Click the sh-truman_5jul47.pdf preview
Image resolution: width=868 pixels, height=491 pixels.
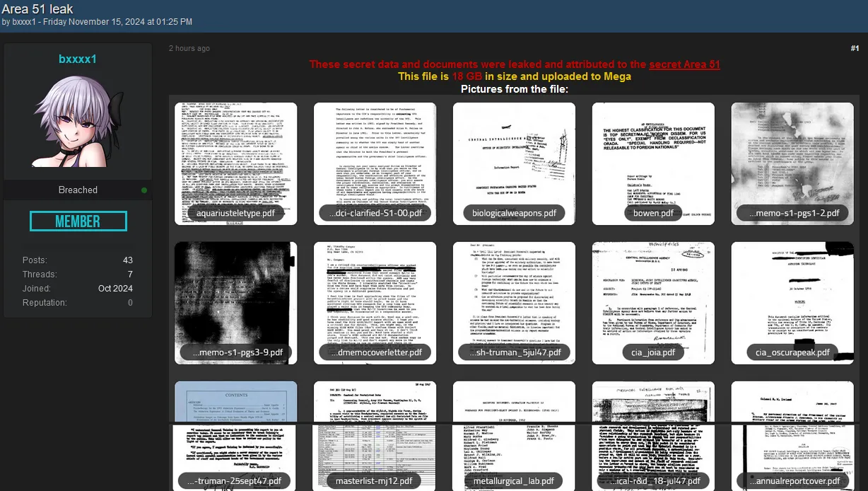coord(514,302)
